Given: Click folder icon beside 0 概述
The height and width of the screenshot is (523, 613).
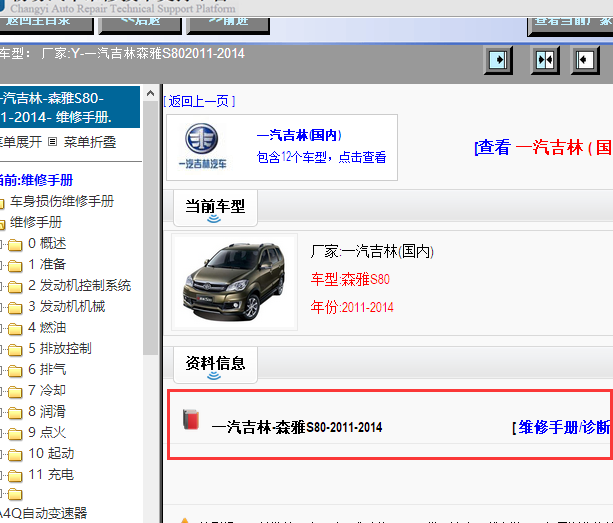Looking at the screenshot, I should click(15, 245).
